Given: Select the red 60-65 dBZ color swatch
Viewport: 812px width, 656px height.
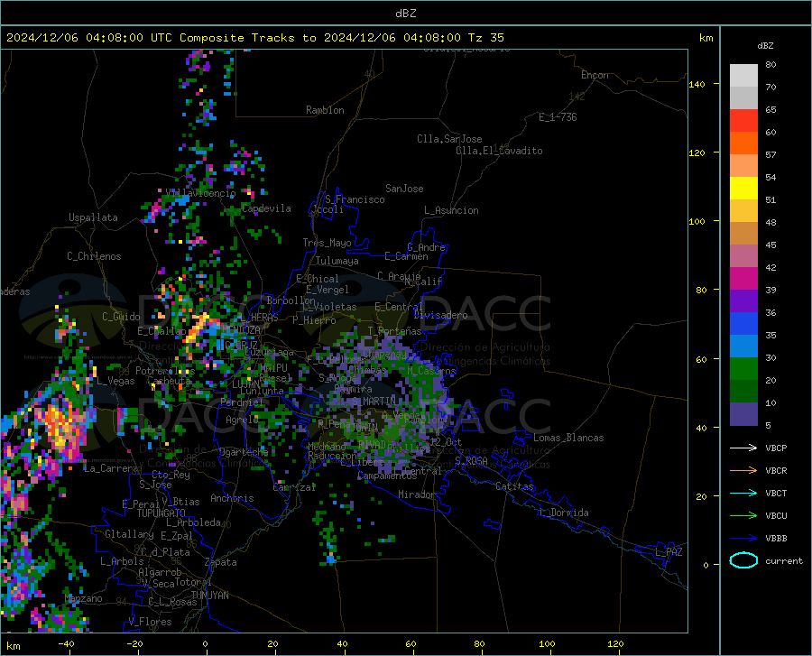Looking at the screenshot, I should (743, 121).
